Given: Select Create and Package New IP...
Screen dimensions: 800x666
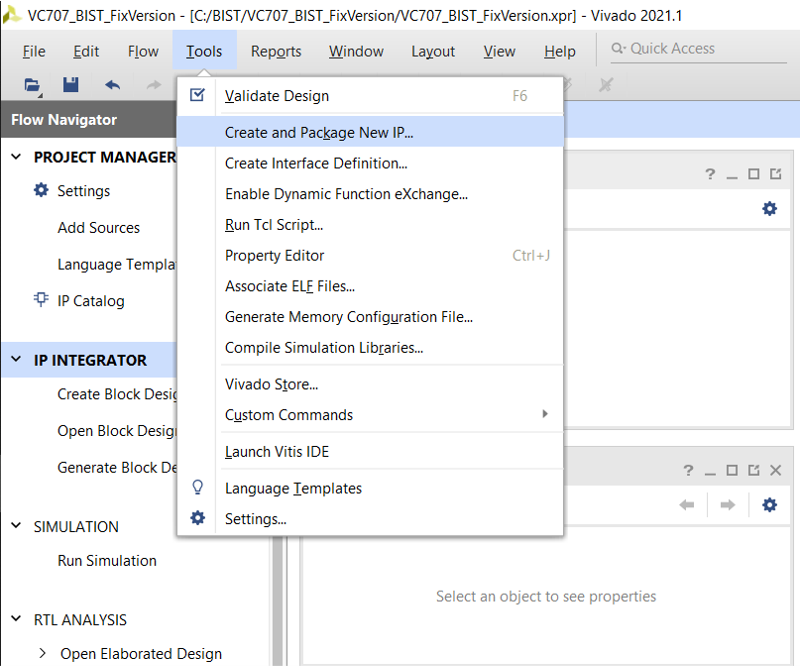Looking at the screenshot, I should (370, 132).
